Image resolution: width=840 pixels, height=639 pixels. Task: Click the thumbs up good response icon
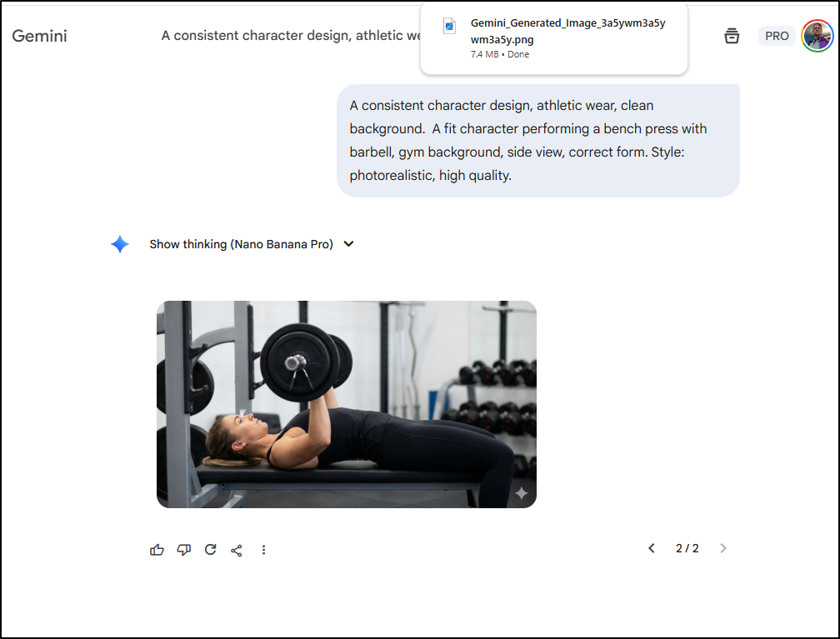coord(157,550)
